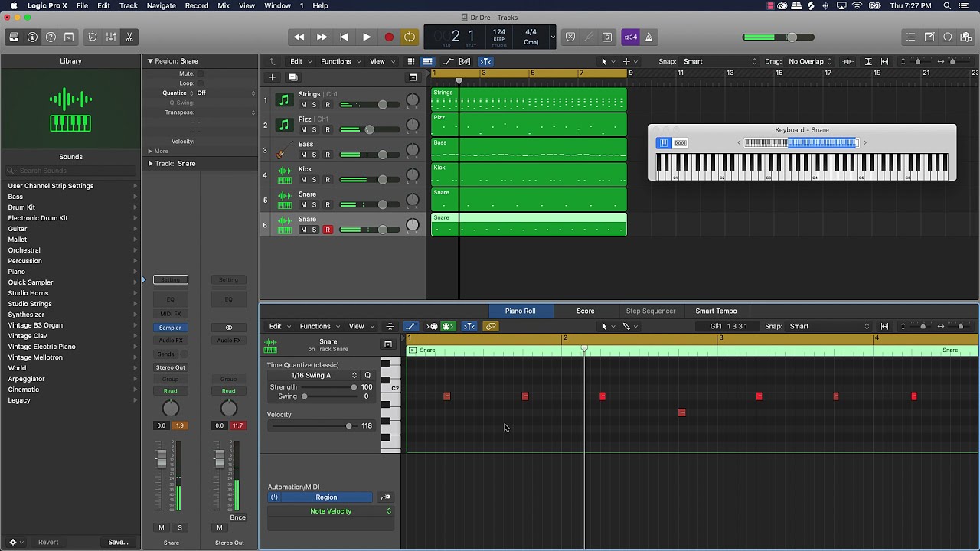
Task: Open the Record menu
Action: click(x=197, y=5)
